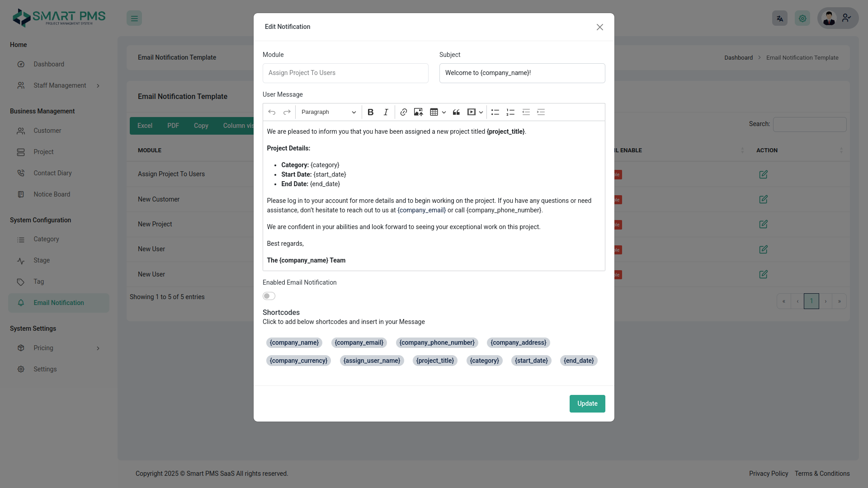The width and height of the screenshot is (868, 488).
Task: Increase indent in the editor
Action: pos(541,112)
